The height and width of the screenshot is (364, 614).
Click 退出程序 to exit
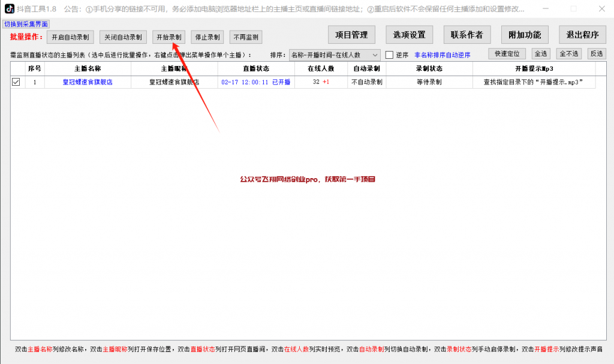coord(582,35)
